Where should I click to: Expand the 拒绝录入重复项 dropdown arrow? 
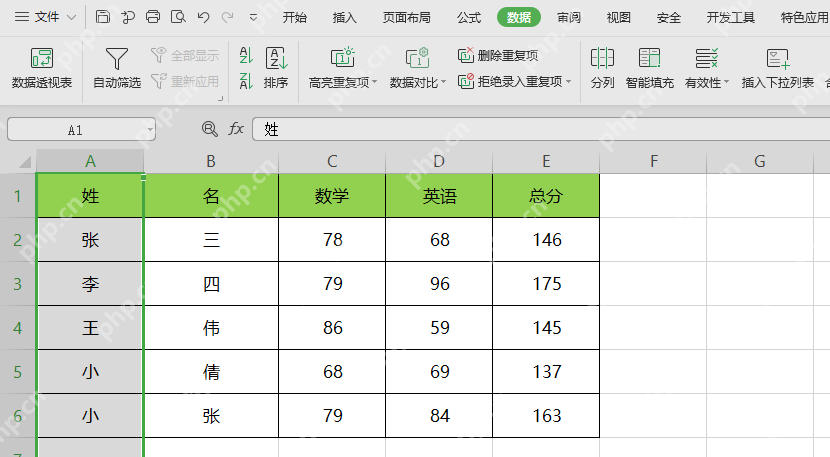point(569,82)
